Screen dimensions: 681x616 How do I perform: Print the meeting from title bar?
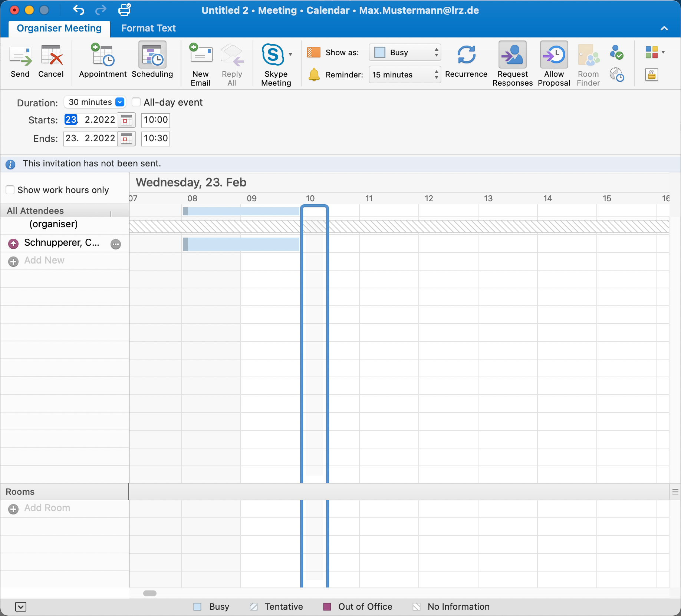pos(125,10)
